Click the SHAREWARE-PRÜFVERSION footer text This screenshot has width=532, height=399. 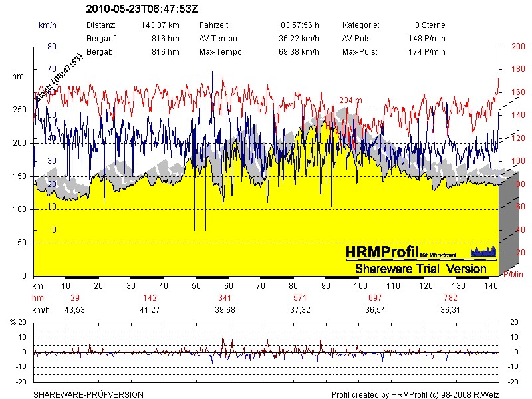88,394
